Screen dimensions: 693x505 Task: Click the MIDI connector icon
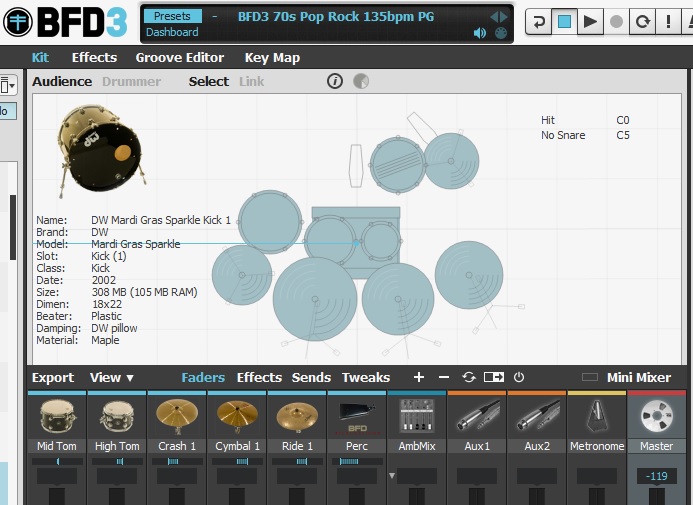coord(501,33)
